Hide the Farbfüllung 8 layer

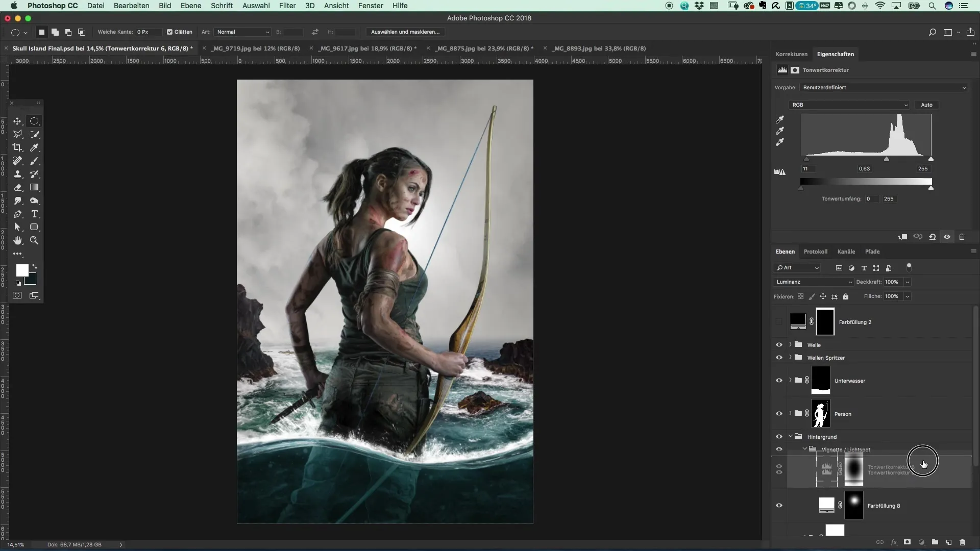pyautogui.click(x=779, y=506)
